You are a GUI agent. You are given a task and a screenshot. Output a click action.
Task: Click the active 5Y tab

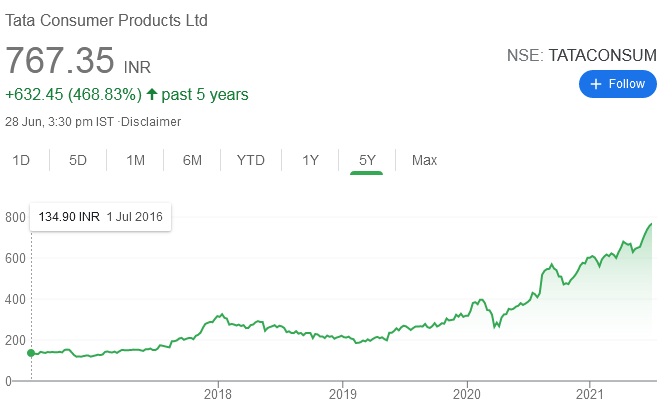pyautogui.click(x=367, y=160)
